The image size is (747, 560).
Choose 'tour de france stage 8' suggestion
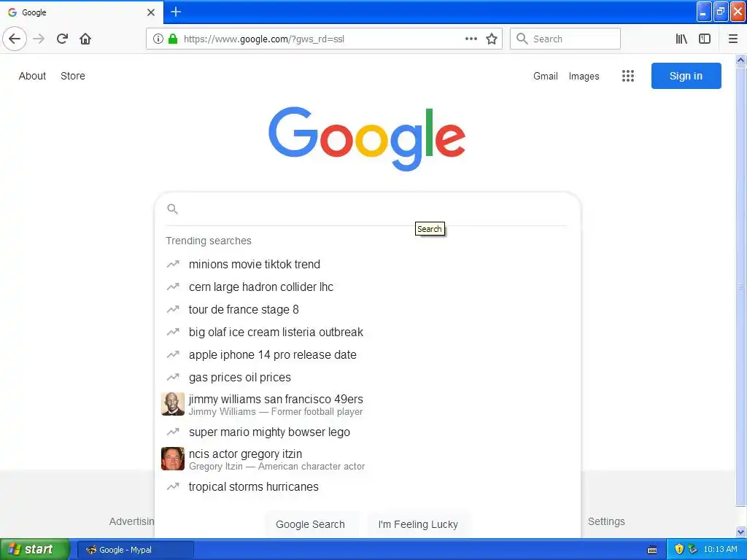coord(367,309)
